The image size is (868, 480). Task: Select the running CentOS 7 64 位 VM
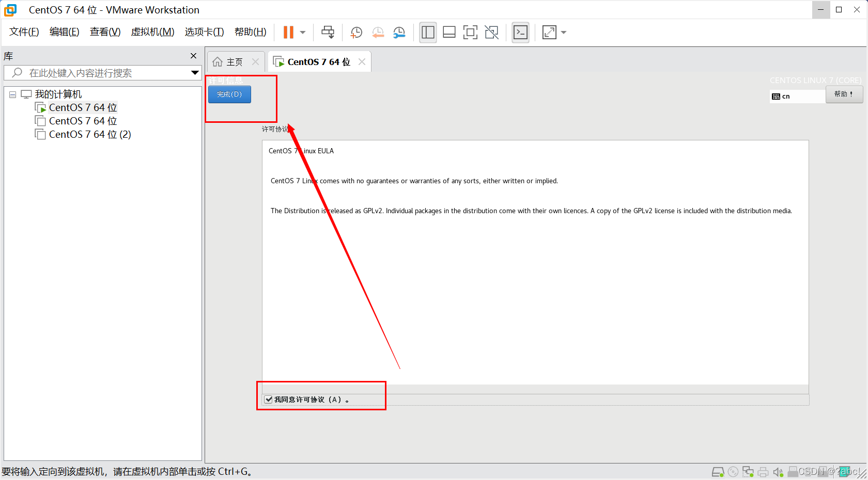[x=83, y=107]
